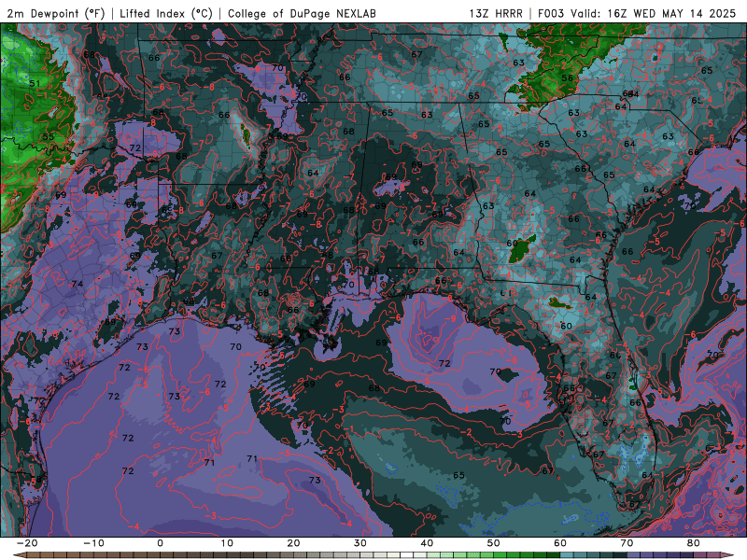Click the "2m Dewpoint (°F)" title text
Screen dimensions: 747x560
coord(56,13)
